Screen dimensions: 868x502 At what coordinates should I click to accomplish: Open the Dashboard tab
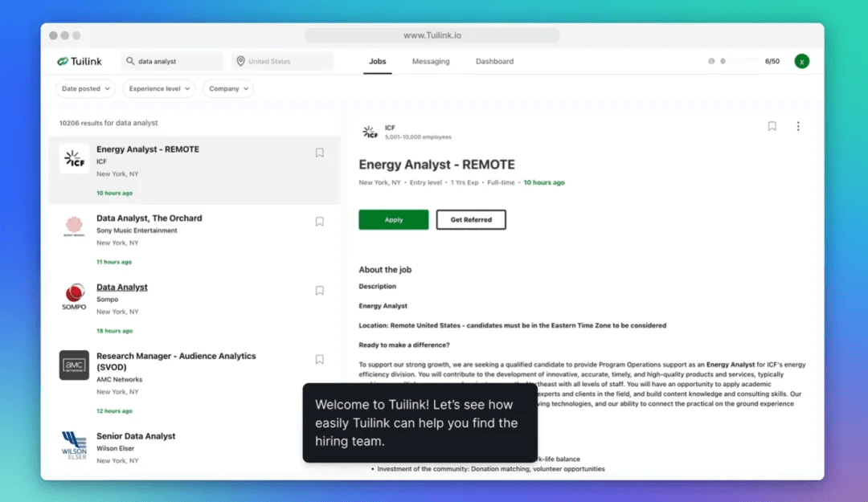pyautogui.click(x=494, y=61)
